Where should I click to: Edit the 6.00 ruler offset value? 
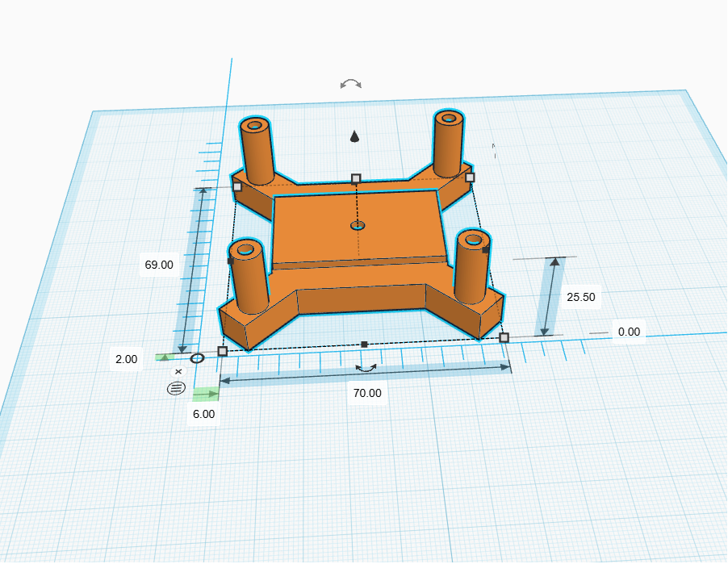pyautogui.click(x=204, y=414)
